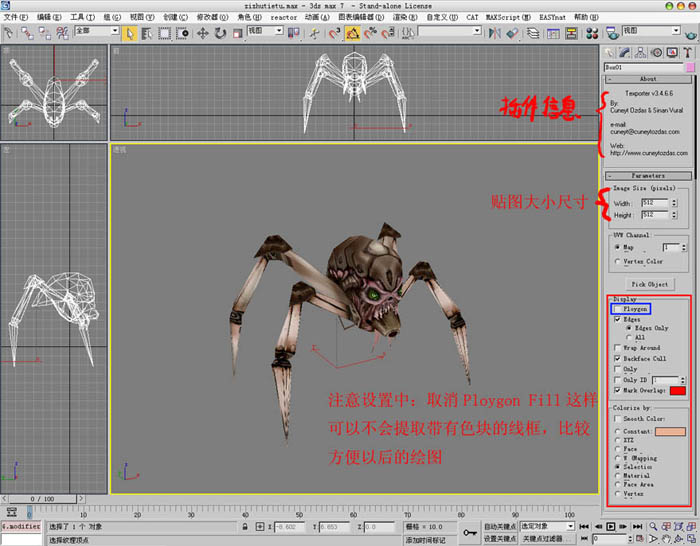Toggle the Window/Crossing selection tool
Image resolution: width=700 pixels, height=546 pixels.
[182, 33]
